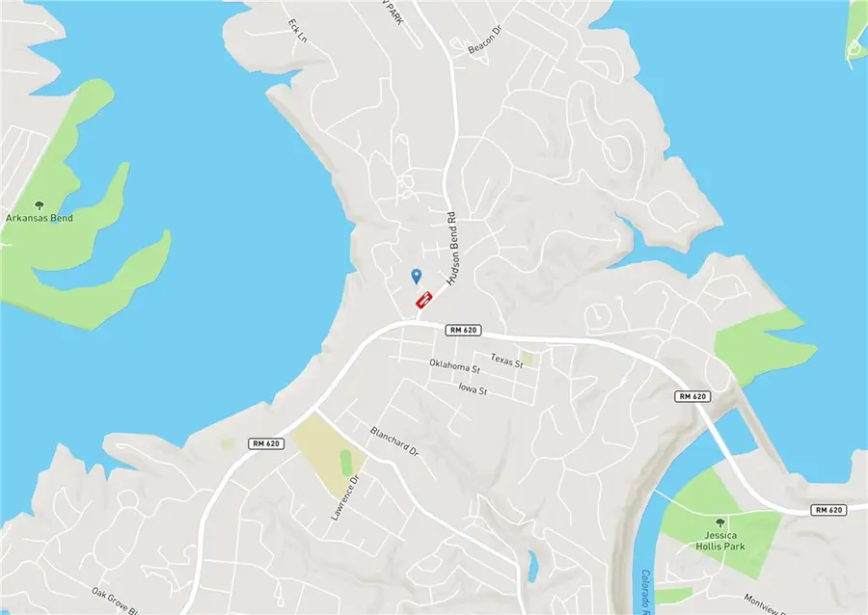
Task: Click the RM 620 shield near Hudson Bend
Action: pyautogui.click(x=463, y=331)
